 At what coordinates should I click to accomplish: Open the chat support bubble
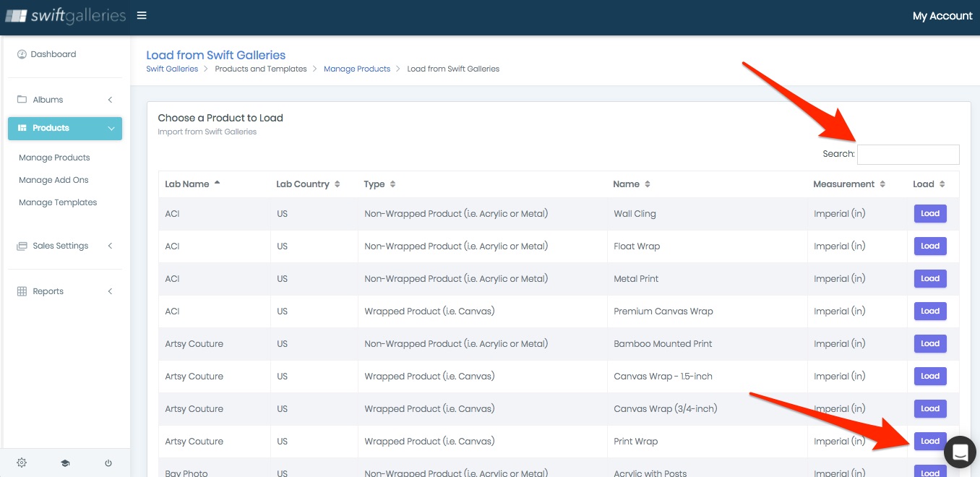click(x=960, y=452)
